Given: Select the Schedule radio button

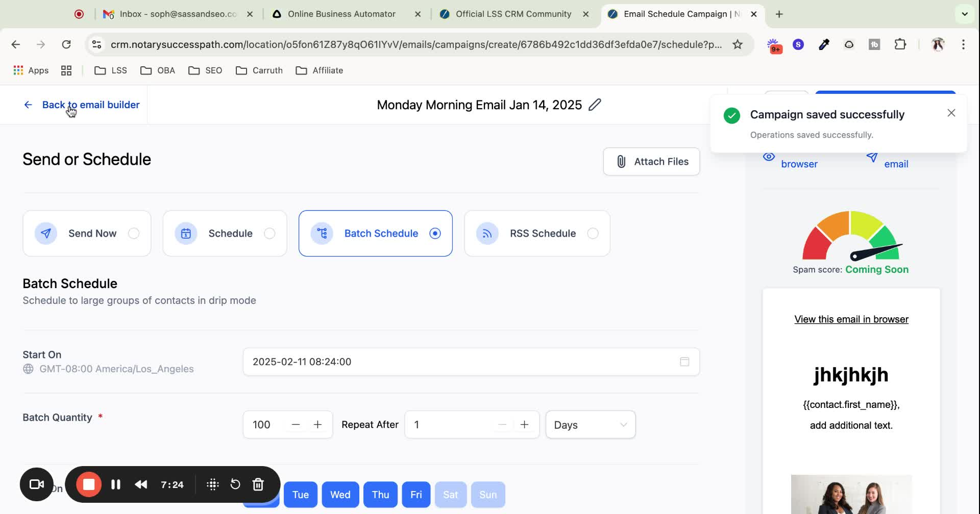Looking at the screenshot, I should click(269, 234).
